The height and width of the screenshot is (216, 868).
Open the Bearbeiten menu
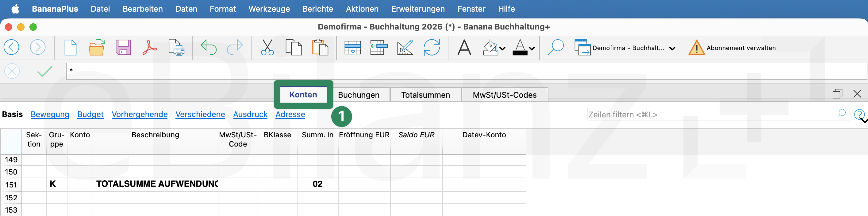(143, 9)
